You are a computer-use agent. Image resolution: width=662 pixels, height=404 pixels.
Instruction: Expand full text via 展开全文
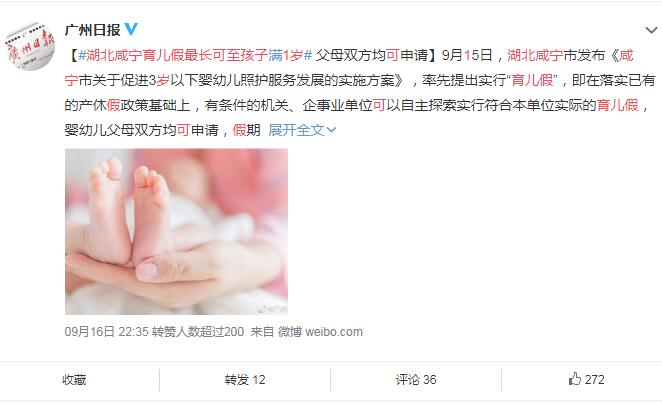pyautogui.click(x=296, y=130)
